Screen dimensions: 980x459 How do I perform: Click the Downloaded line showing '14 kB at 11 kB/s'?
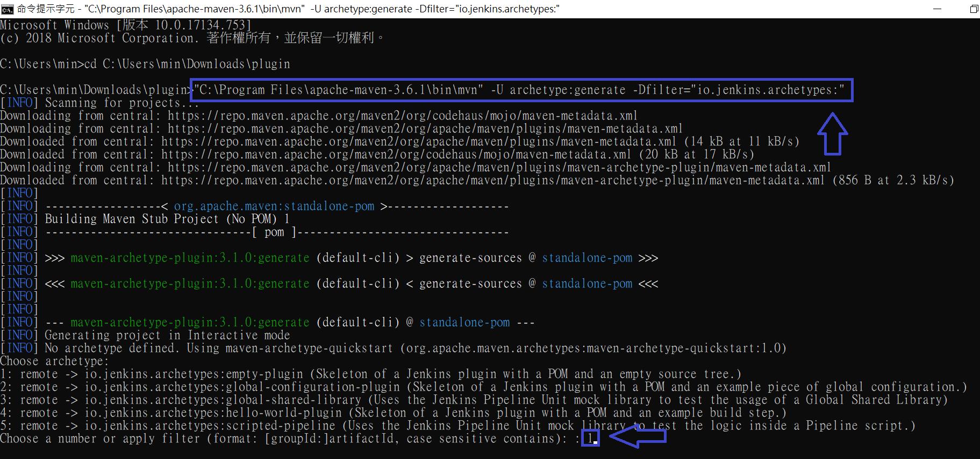[x=399, y=142]
